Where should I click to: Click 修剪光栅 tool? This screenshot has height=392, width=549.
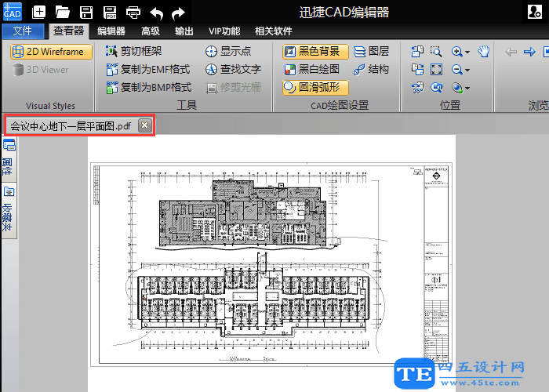pos(234,87)
